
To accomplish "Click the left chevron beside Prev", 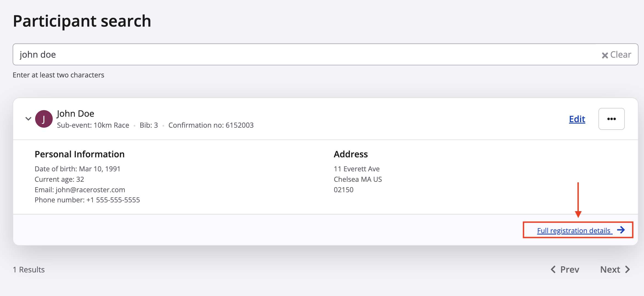I will (x=553, y=269).
